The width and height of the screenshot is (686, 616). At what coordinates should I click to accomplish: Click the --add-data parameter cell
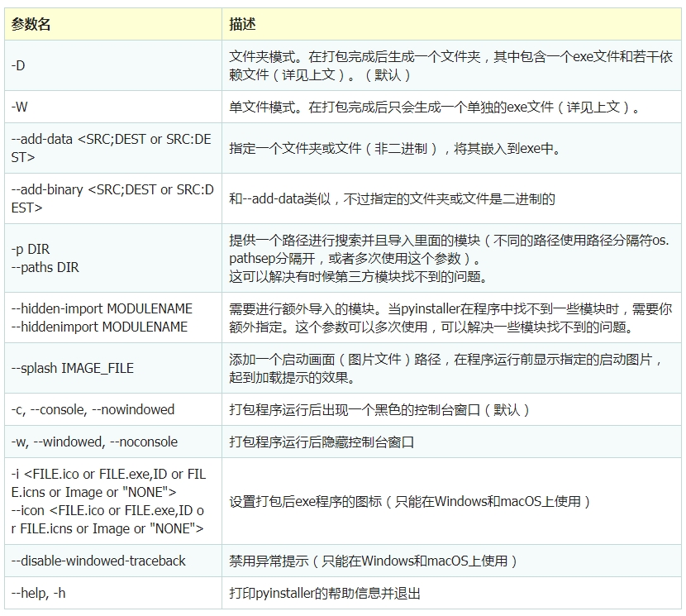[111, 148]
